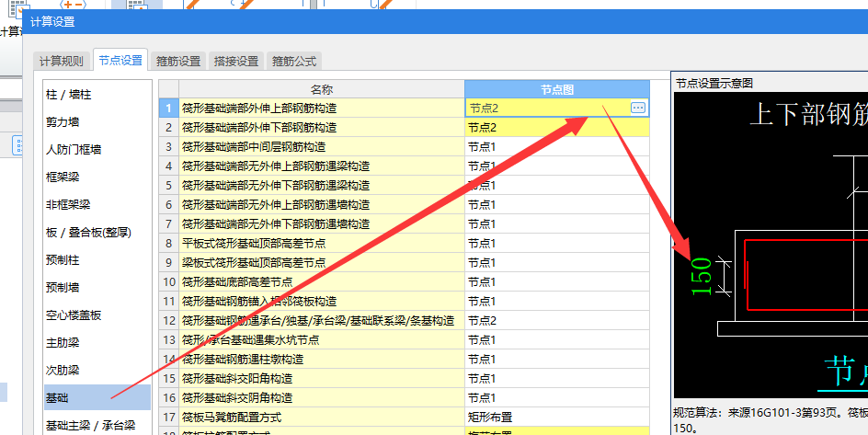Viewport: 868px width, 435px height.
Task: Select row 16 筏形基础斜交阴角构造
Action: [322, 398]
